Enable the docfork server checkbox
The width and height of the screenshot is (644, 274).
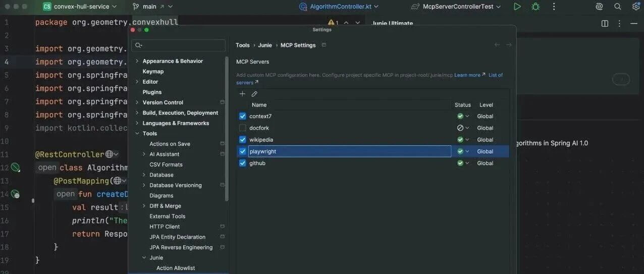click(x=242, y=128)
